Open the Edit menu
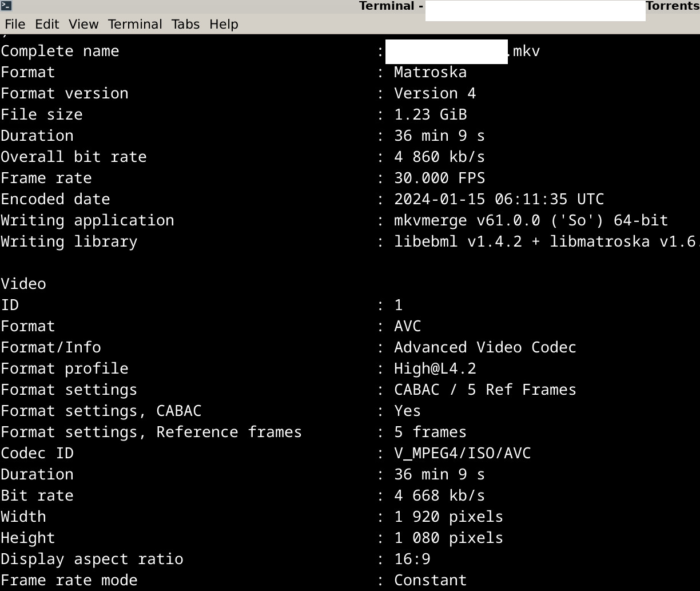 (47, 24)
